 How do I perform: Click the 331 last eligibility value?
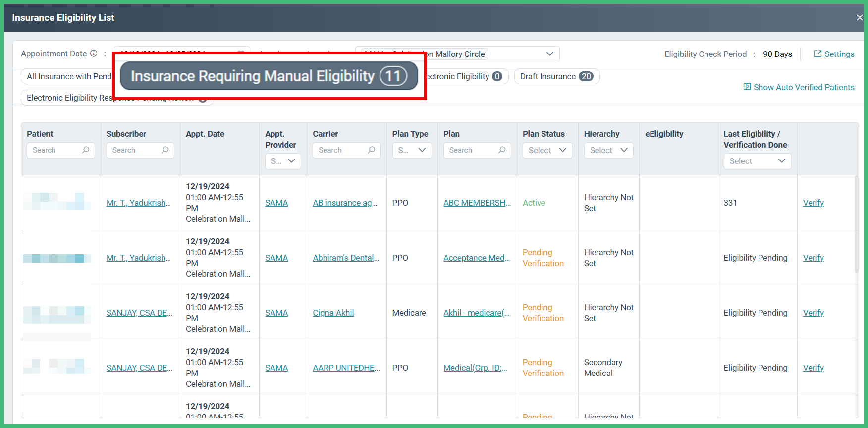click(x=730, y=203)
